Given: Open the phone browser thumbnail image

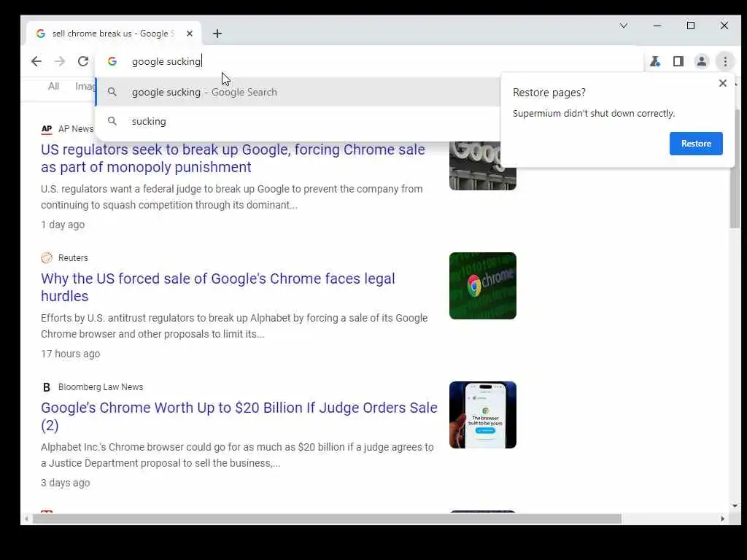Looking at the screenshot, I should click(x=483, y=415).
